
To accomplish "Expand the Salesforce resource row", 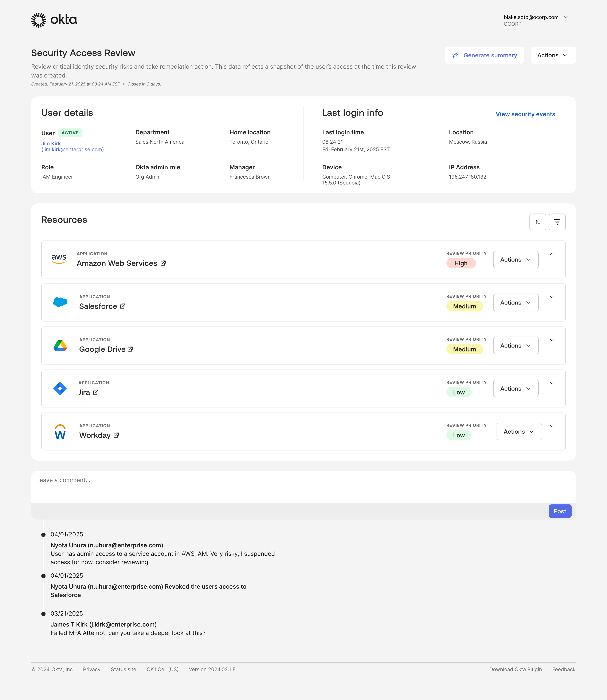I will click(x=552, y=297).
